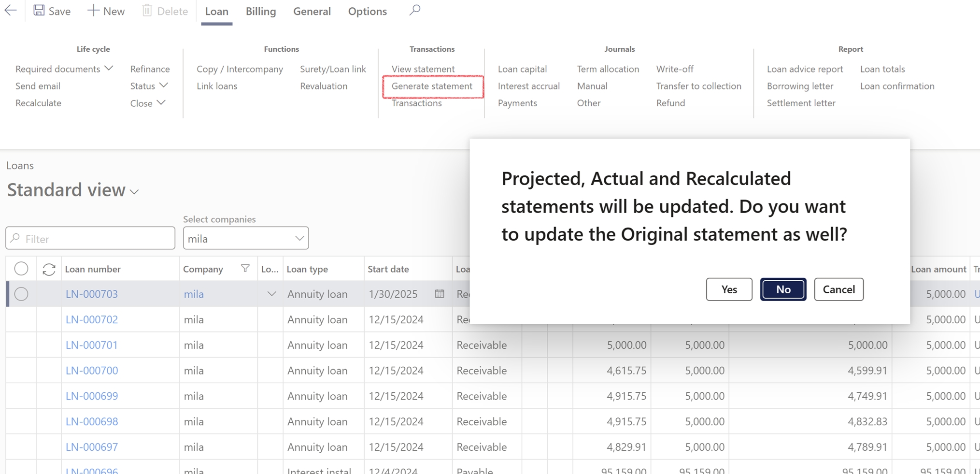Open the Standard view selector
This screenshot has width=980, height=474.
click(73, 190)
